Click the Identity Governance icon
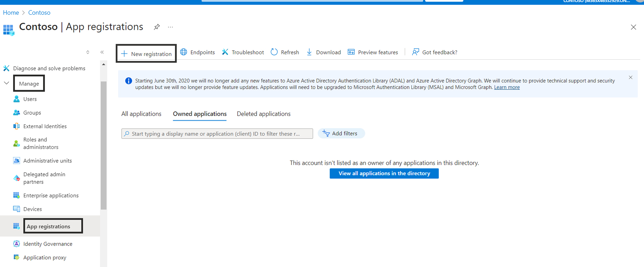The image size is (644, 267). click(16, 244)
